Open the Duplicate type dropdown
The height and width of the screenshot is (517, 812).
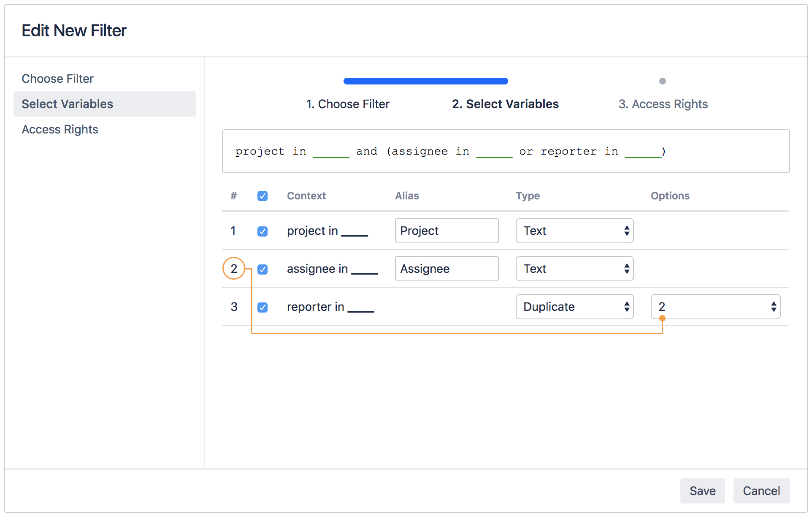[x=574, y=307]
